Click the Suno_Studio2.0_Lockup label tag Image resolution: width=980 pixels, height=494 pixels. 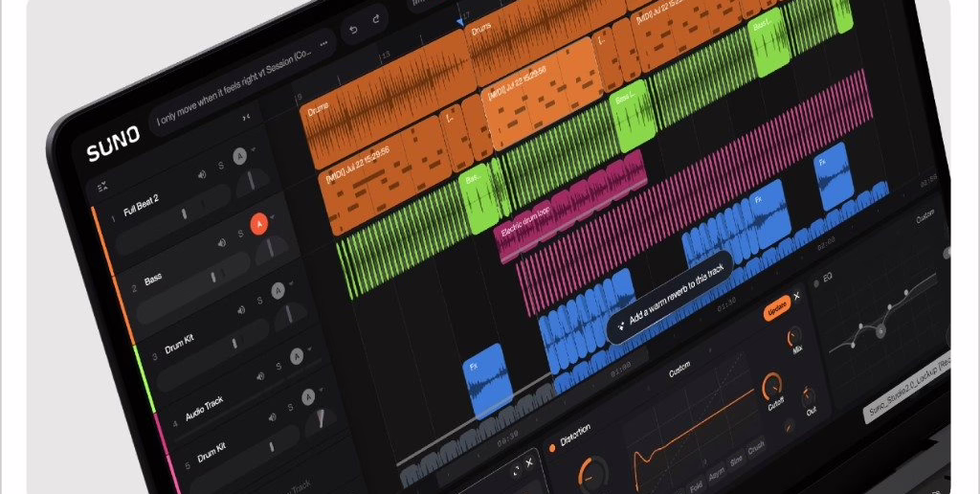(907, 388)
